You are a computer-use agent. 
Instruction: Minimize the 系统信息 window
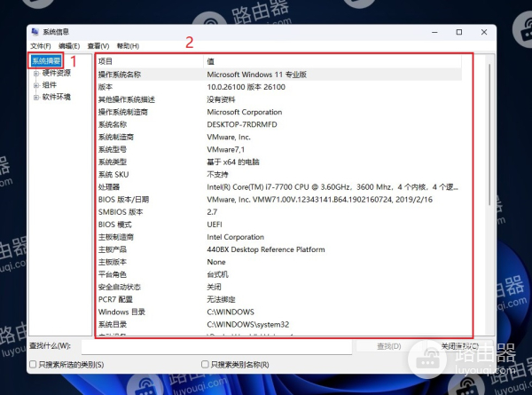[434, 32]
